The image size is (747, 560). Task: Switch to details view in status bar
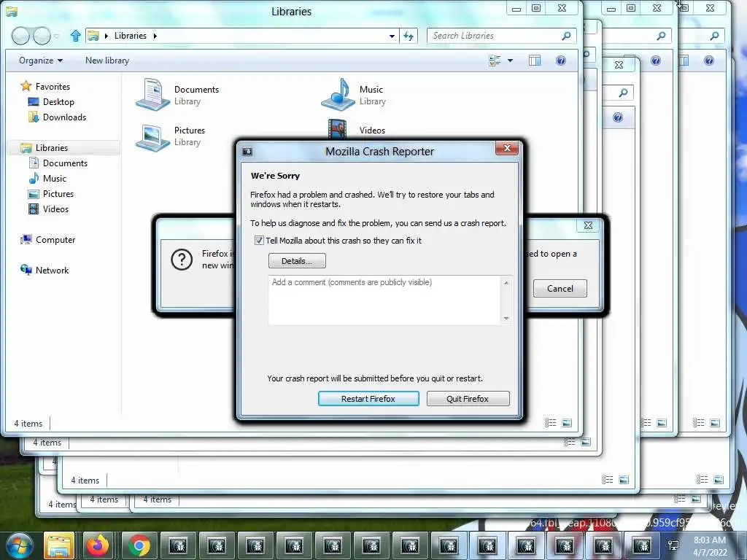550,422
